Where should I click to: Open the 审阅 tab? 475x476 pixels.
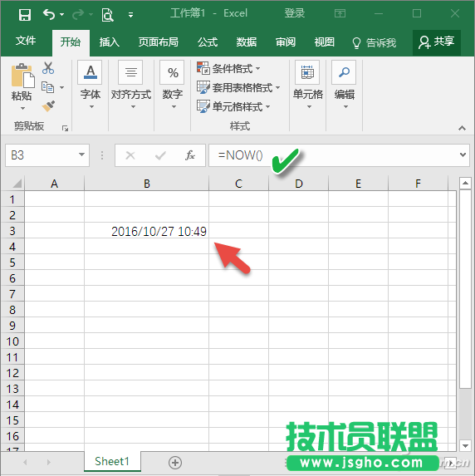coord(286,42)
